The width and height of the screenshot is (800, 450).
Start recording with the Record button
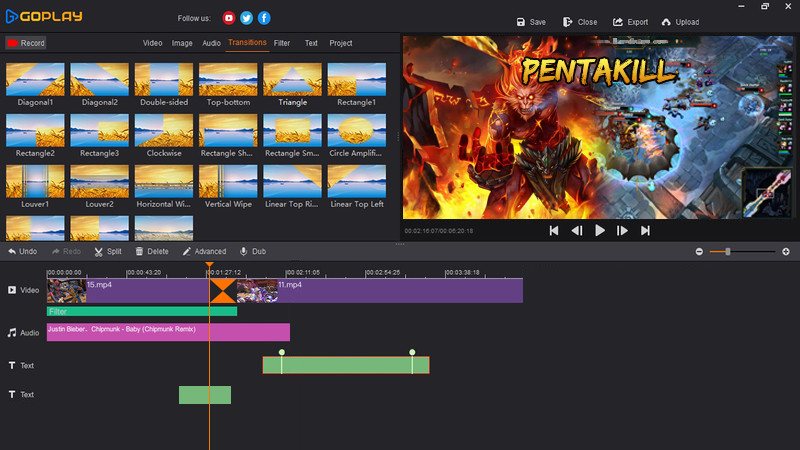(x=26, y=43)
